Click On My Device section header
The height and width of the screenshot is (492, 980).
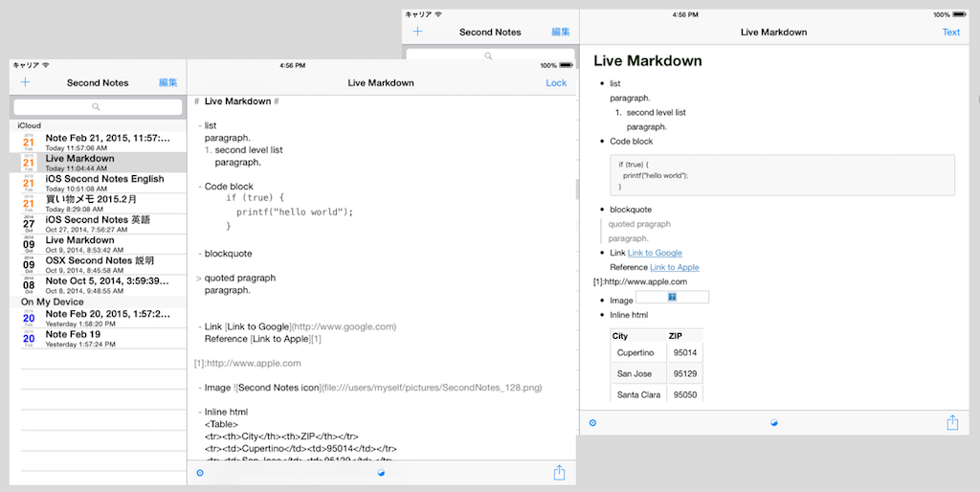[99, 302]
